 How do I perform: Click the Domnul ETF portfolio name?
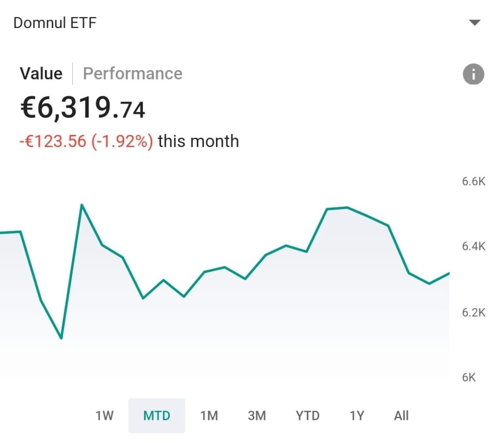pyautogui.click(x=55, y=23)
